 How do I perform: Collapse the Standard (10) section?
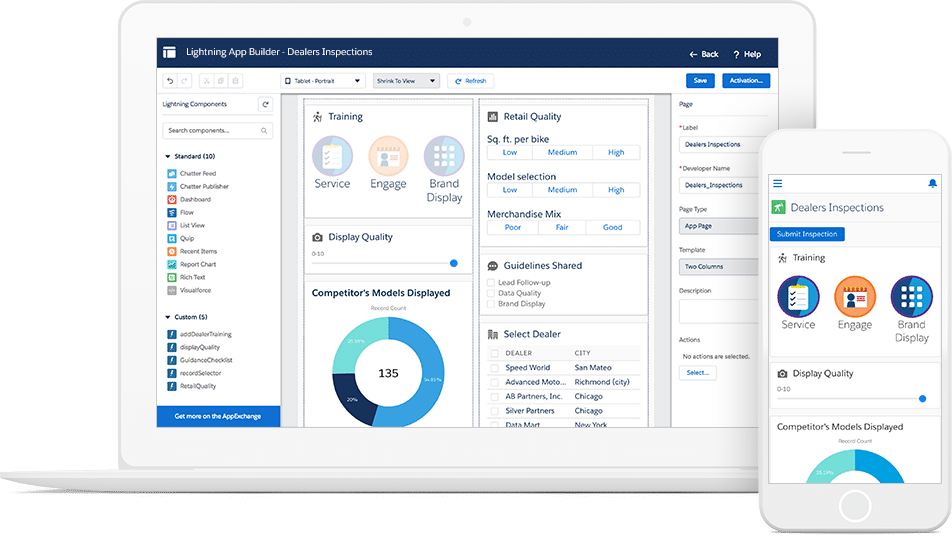click(168, 157)
